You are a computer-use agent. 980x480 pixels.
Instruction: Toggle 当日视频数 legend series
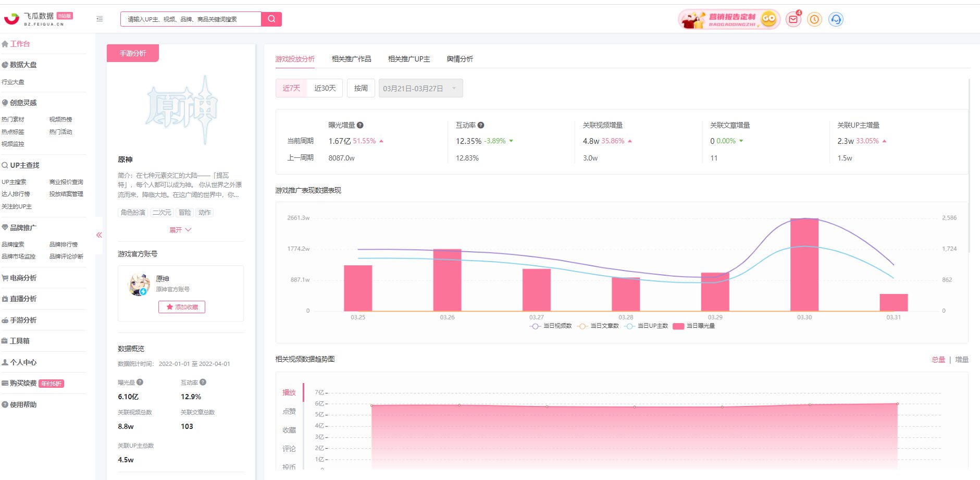551,326
